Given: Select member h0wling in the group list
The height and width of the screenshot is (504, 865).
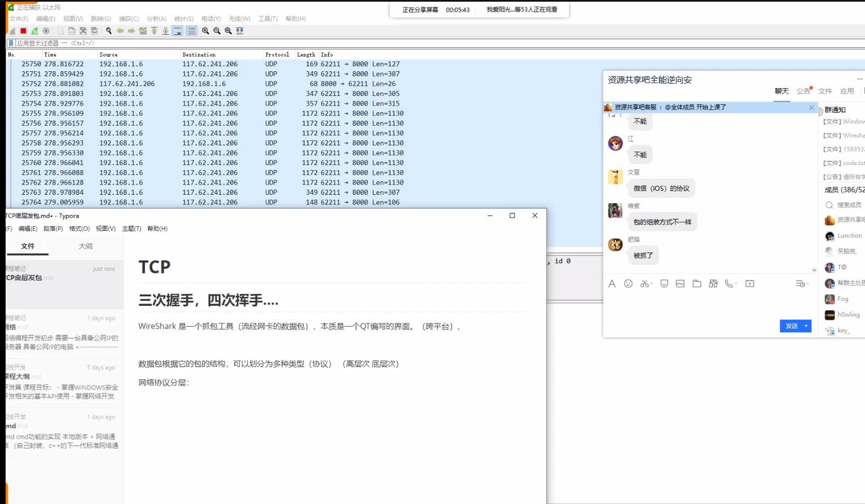Looking at the screenshot, I should (844, 314).
